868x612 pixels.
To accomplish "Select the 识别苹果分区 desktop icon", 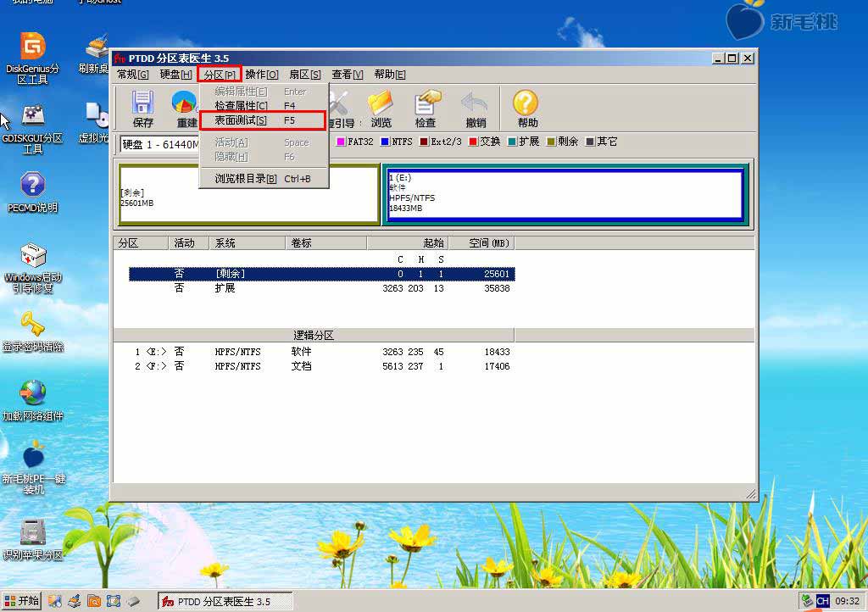I will [x=33, y=539].
